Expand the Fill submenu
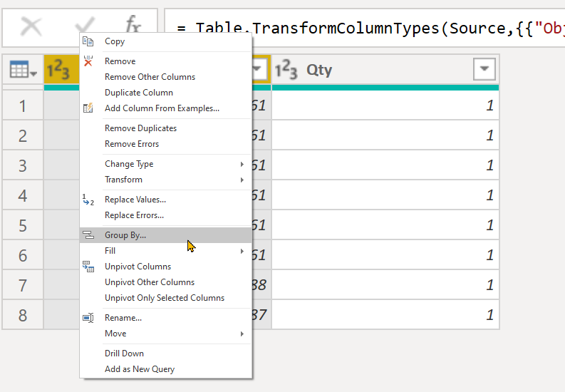The image size is (565, 392). tap(242, 251)
